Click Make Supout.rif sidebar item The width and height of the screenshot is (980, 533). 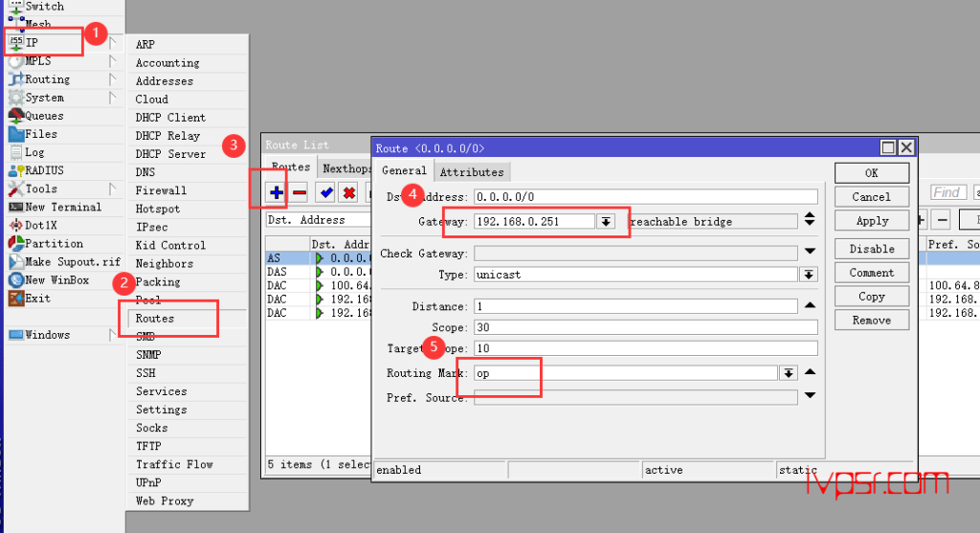72,262
